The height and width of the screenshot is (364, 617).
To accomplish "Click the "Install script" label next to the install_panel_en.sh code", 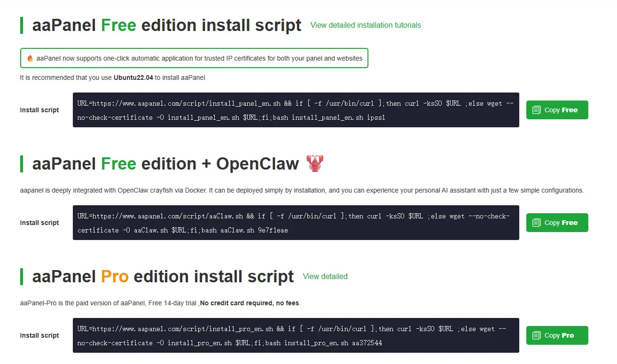I will coord(39,110).
